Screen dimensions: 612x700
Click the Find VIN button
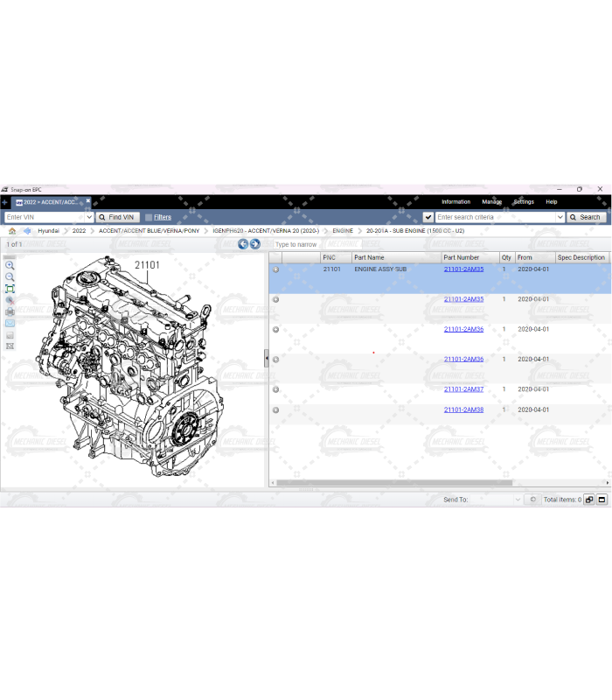click(x=117, y=217)
